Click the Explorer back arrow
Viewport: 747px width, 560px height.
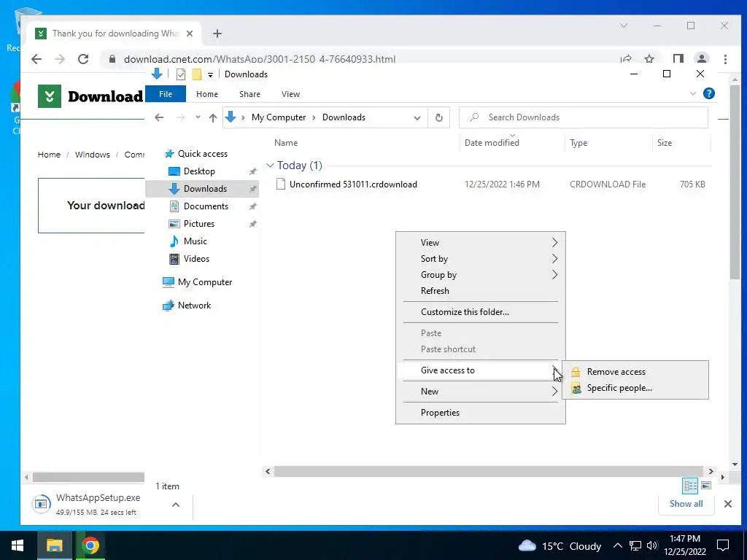pyautogui.click(x=159, y=117)
